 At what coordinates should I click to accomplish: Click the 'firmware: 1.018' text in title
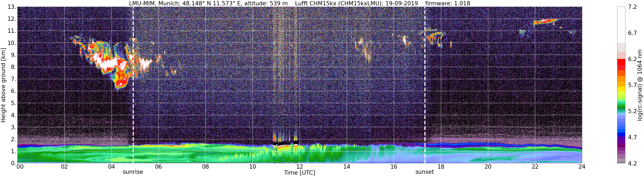point(448,3)
